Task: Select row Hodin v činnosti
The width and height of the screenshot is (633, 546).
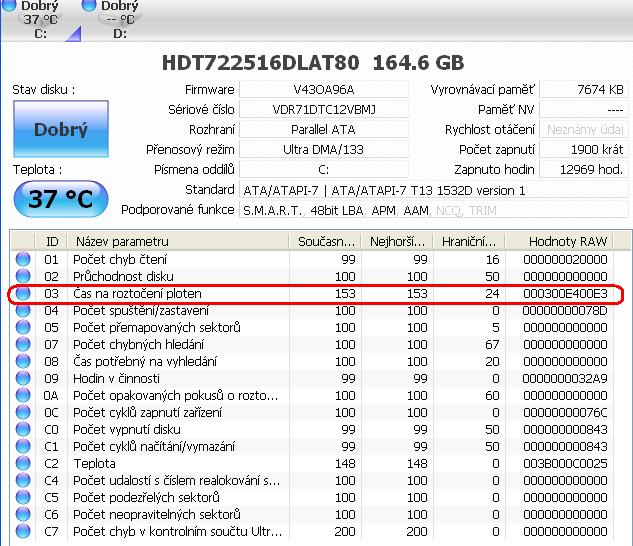Action: pyautogui.click(x=312, y=378)
